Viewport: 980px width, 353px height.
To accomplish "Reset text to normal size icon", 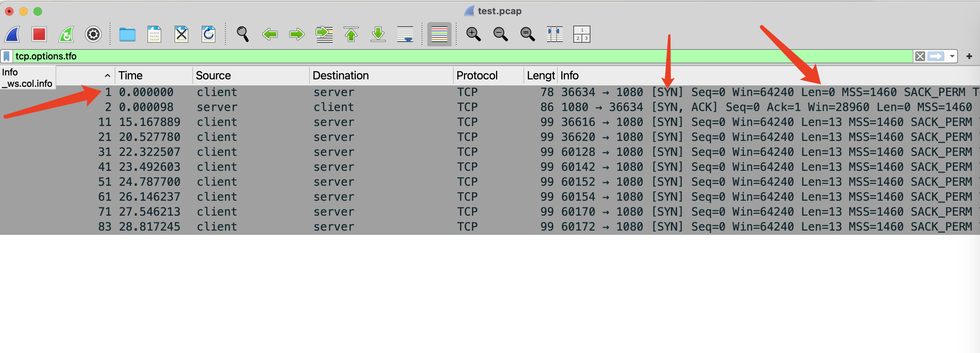I will tap(527, 34).
